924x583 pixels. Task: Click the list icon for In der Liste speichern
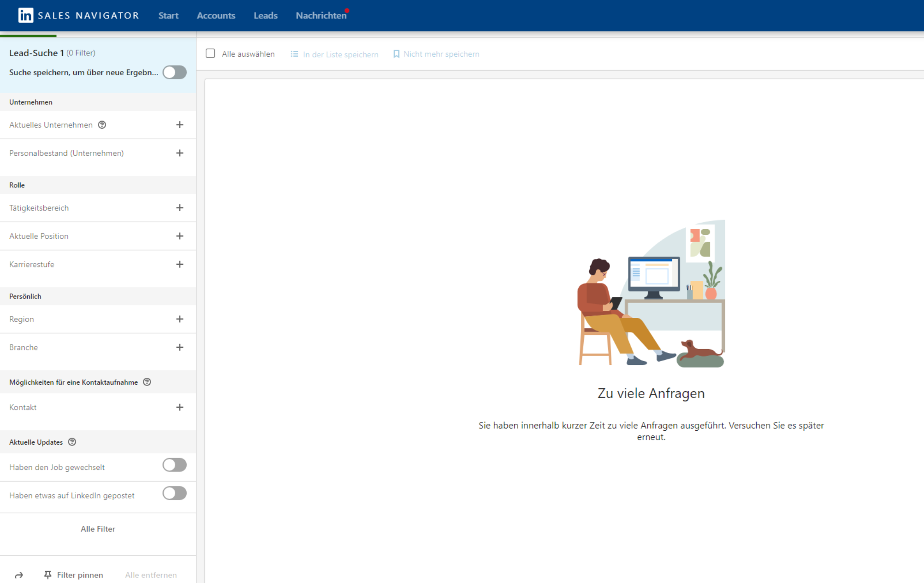pos(294,54)
